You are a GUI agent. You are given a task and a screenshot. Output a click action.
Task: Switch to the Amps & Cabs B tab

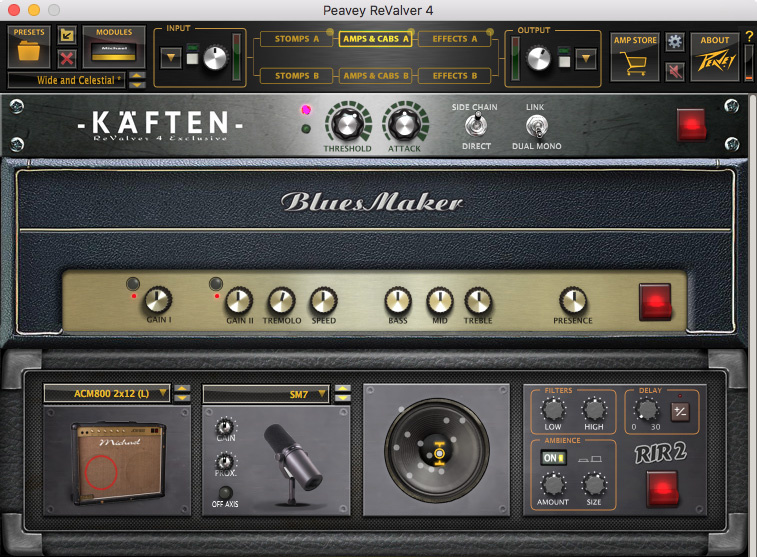pyautogui.click(x=376, y=76)
